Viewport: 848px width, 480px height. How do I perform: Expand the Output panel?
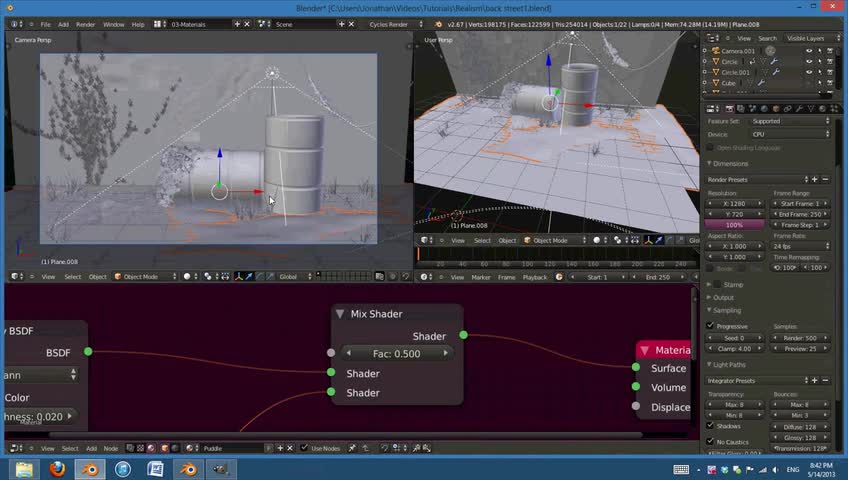point(723,297)
